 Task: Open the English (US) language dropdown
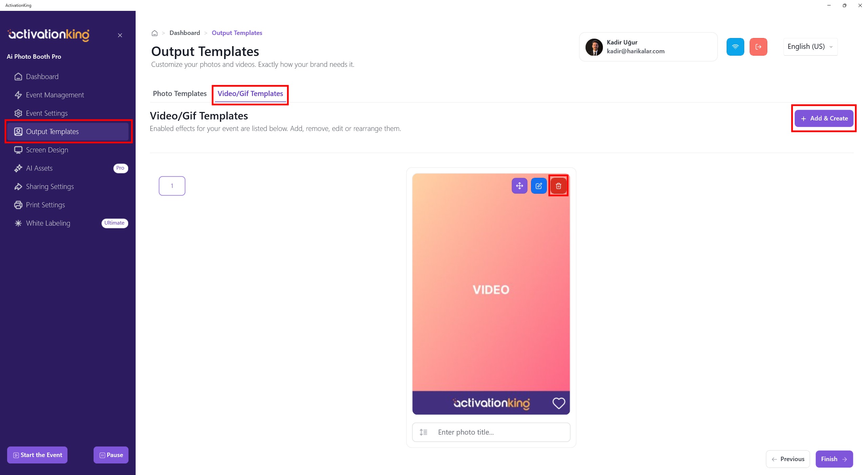(810, 47)
